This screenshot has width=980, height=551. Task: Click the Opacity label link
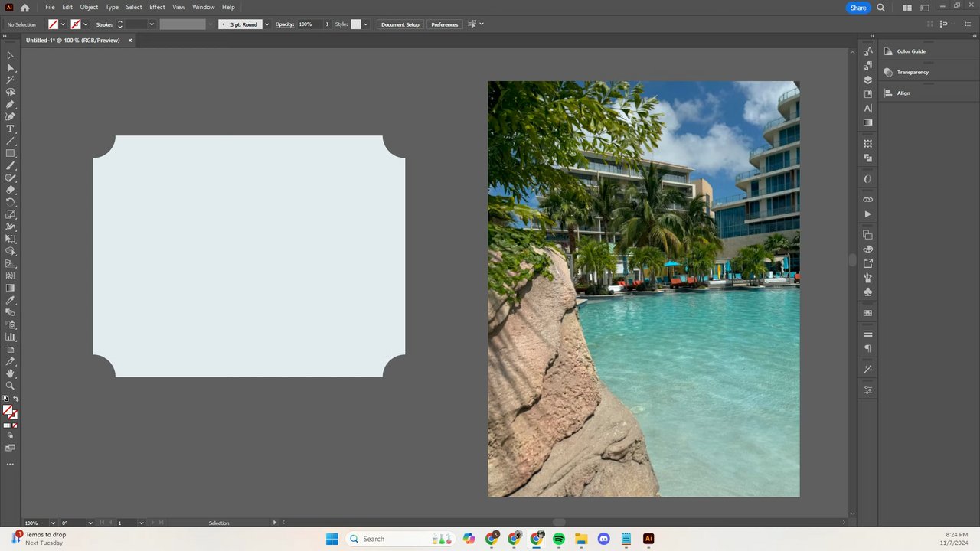click(285, 24)
